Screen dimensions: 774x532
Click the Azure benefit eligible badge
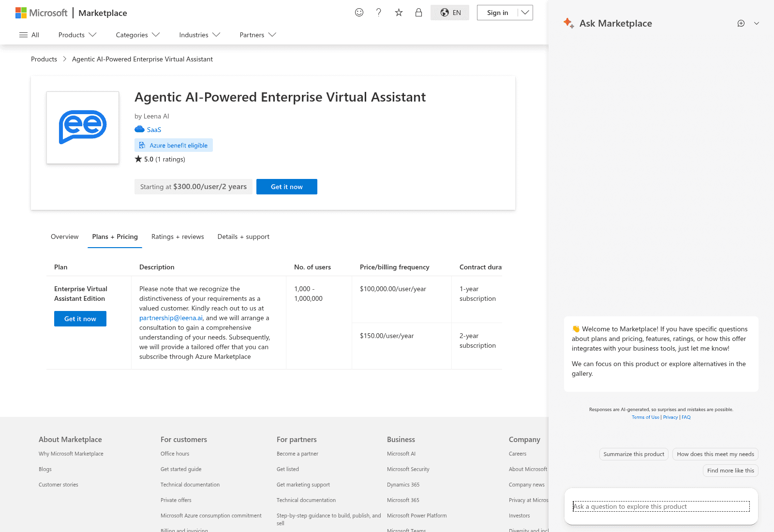pos(174,145)
